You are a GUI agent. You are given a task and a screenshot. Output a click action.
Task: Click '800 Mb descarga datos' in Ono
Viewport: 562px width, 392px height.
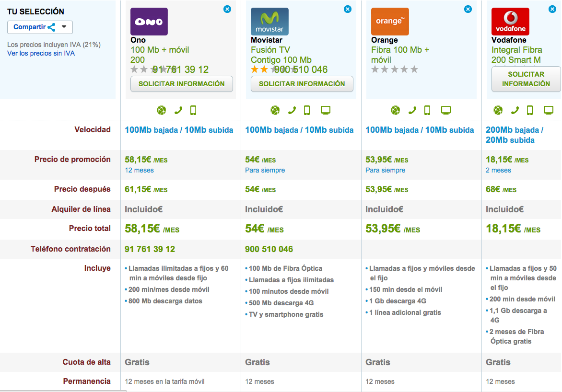pos(165,301)
